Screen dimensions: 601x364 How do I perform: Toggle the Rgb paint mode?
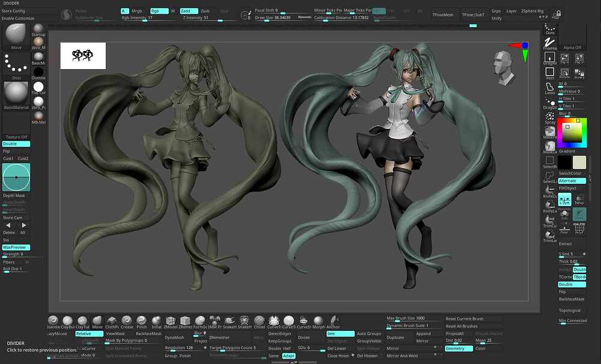point(159,11)
